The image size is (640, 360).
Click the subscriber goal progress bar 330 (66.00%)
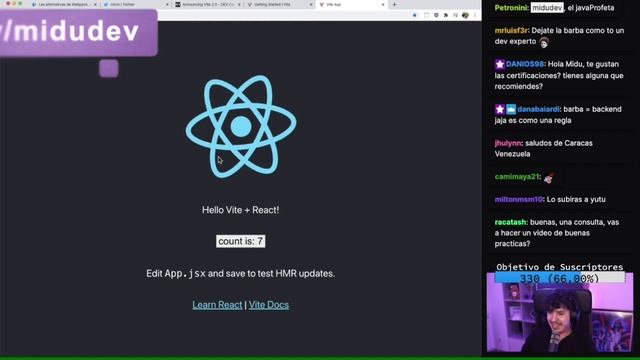coord(560,278)
